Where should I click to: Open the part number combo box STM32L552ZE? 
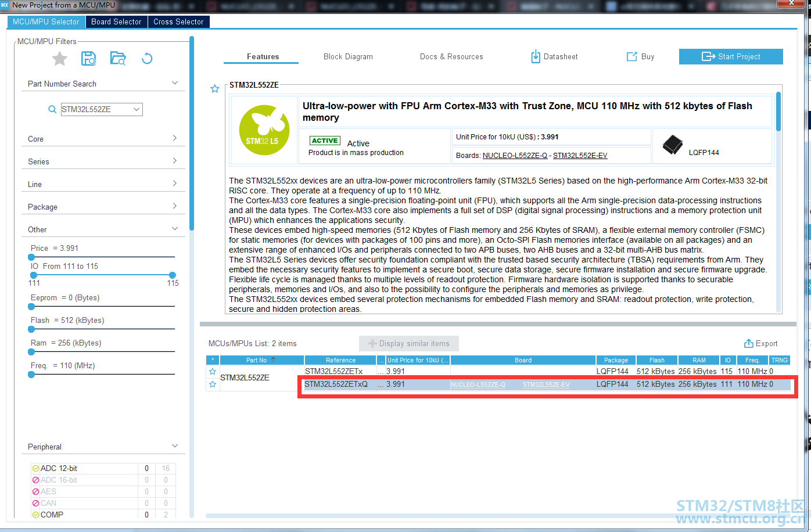coord(102,109)
